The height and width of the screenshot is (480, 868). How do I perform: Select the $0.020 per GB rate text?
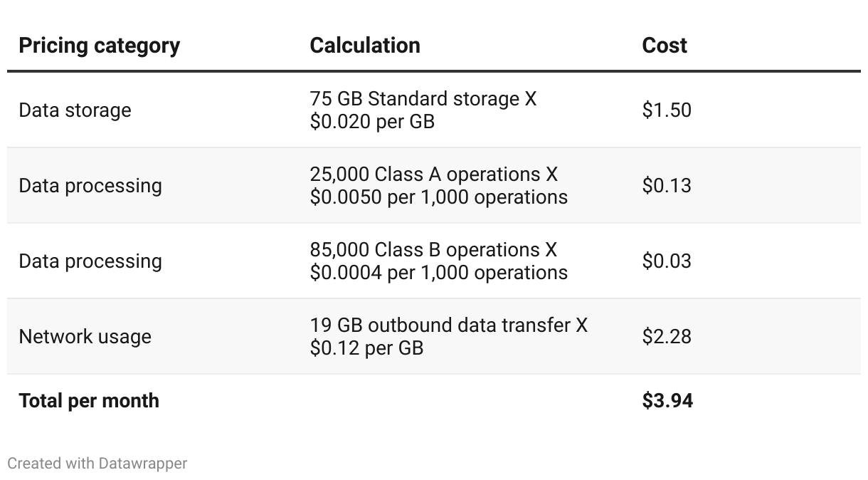click(x=372, y=122)
